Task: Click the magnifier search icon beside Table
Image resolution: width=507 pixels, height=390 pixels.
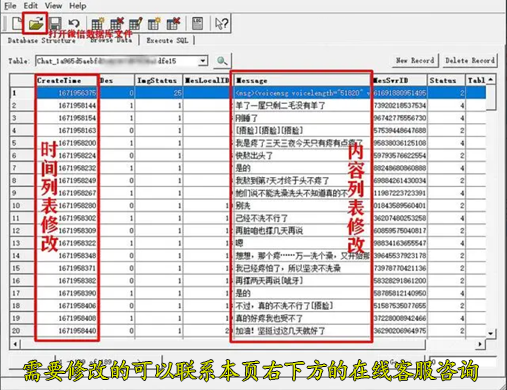Action: click(222, 61)
